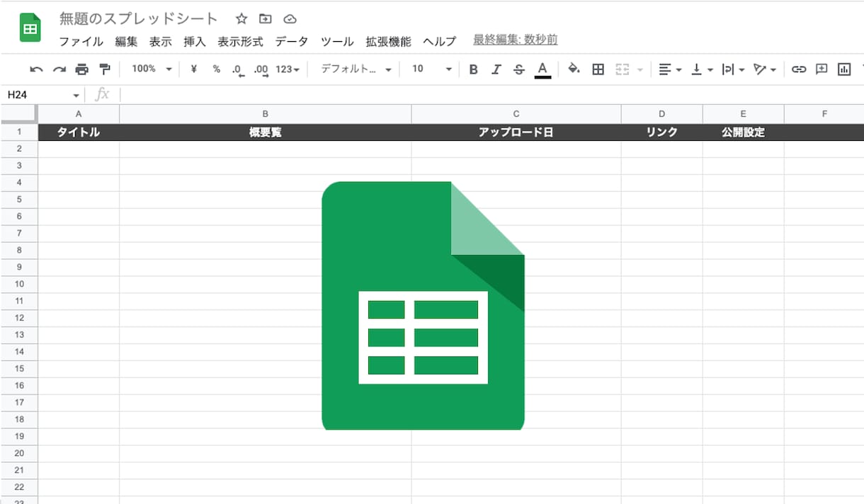Move the file using the folder icon
This screenshot has width=864, height=504.
click(266, 19)
